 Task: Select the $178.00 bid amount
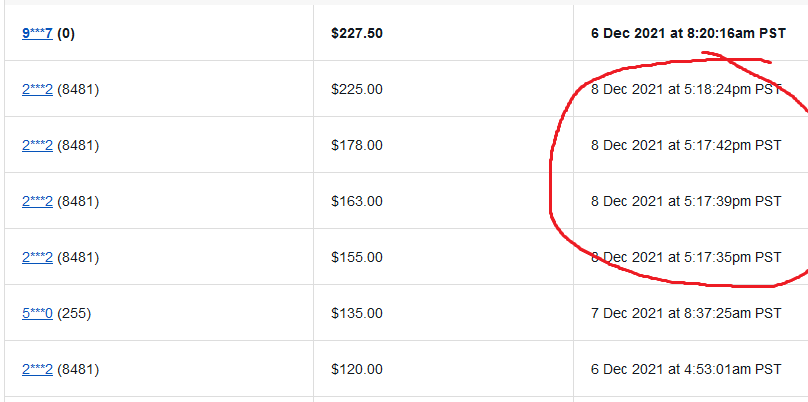(356, 145)
